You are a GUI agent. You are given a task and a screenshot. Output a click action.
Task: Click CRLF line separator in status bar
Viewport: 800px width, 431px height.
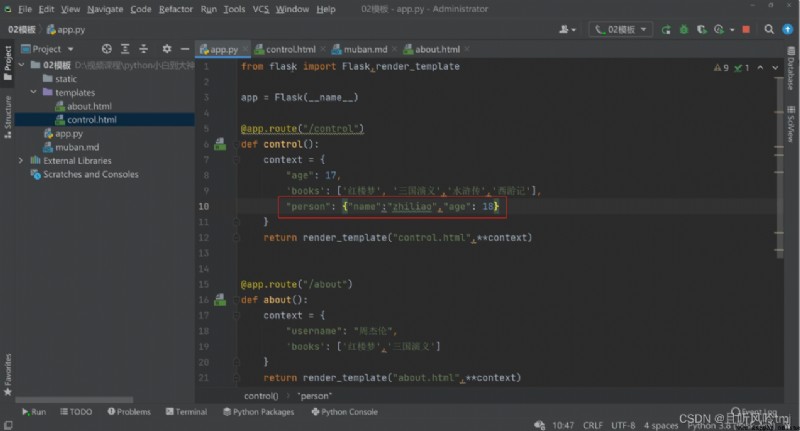pos(593,425)
